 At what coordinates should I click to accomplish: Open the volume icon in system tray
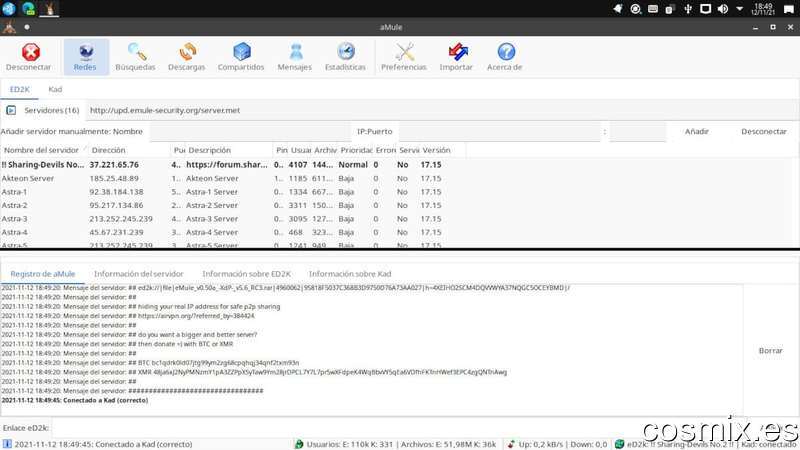click(722, 9)
